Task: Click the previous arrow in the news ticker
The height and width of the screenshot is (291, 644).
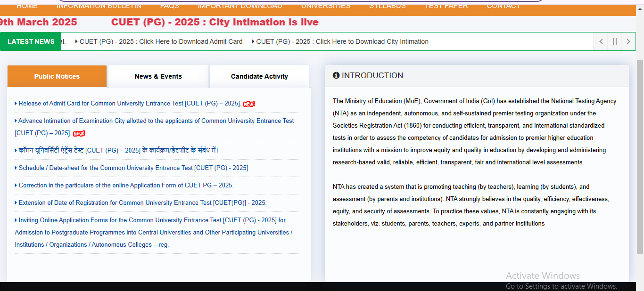Action: click(601, 41)
